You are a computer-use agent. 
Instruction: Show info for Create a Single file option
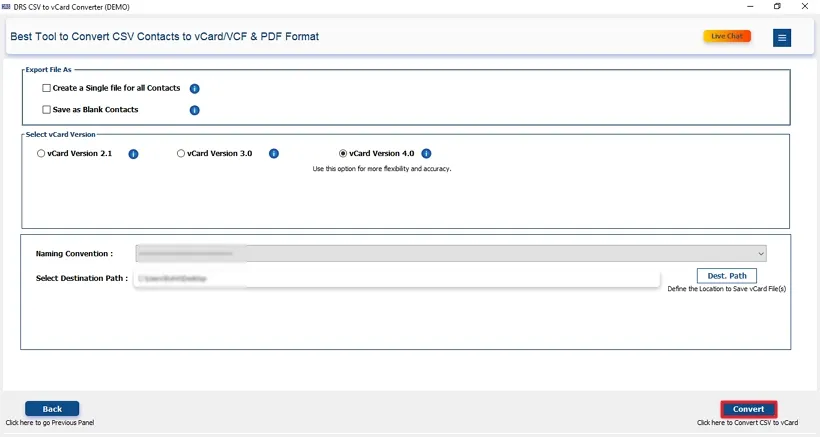pyautogui.click(x=195, y=89)
